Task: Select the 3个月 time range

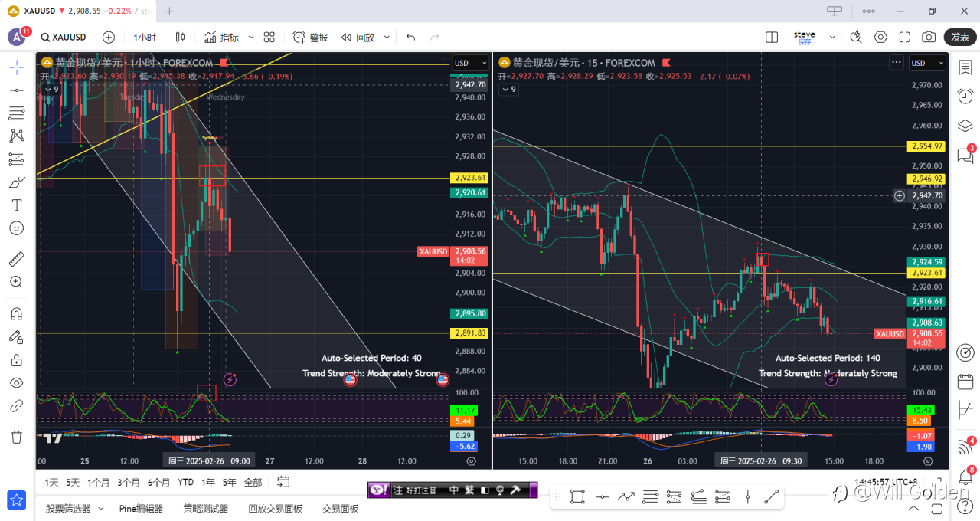Action: tap(129, 482)
